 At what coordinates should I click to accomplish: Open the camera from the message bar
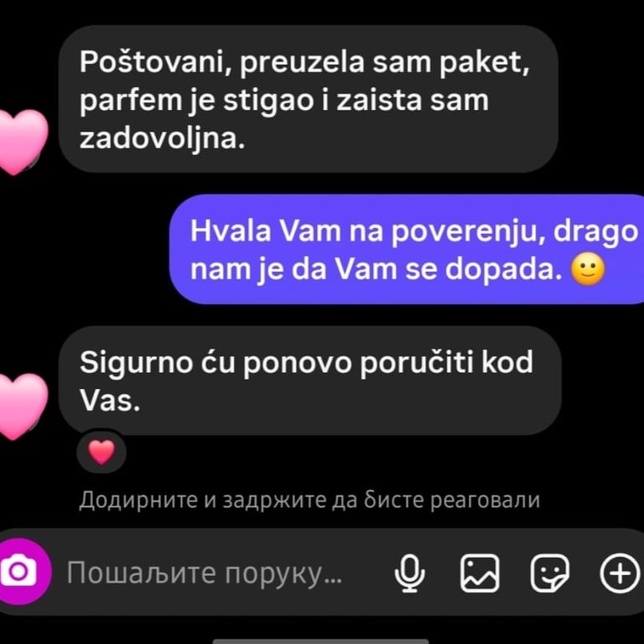pos(18,572)
